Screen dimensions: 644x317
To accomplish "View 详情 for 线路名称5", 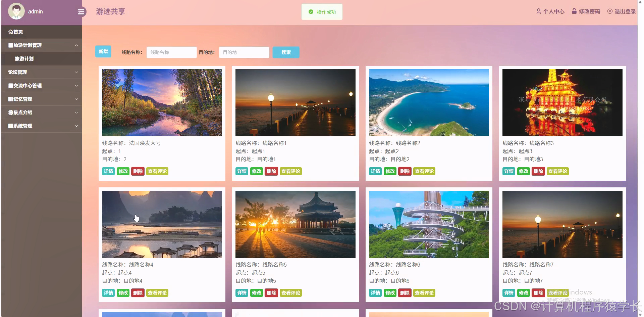I will (x=242, y=293).
